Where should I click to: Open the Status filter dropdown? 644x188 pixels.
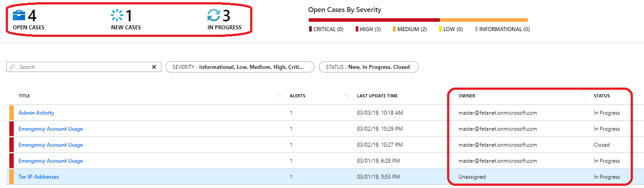coord(369,67)
